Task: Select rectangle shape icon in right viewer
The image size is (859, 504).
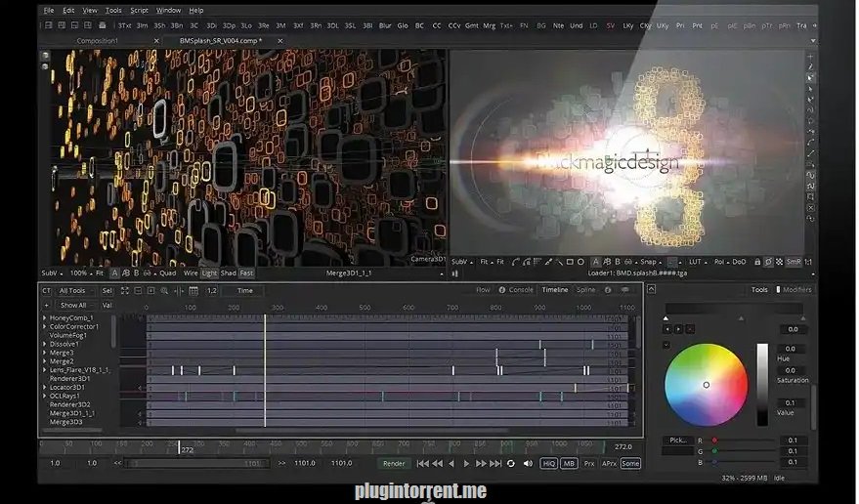Action: coord(570,263)
